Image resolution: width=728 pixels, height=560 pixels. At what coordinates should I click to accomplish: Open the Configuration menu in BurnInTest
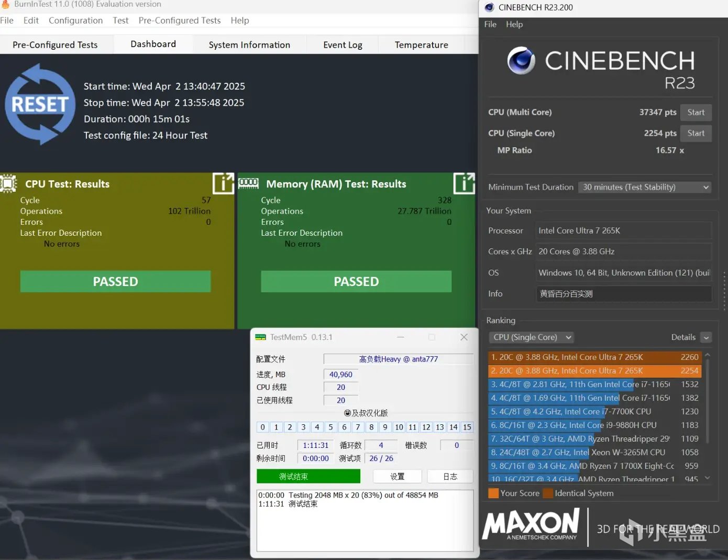coord(75,20)
